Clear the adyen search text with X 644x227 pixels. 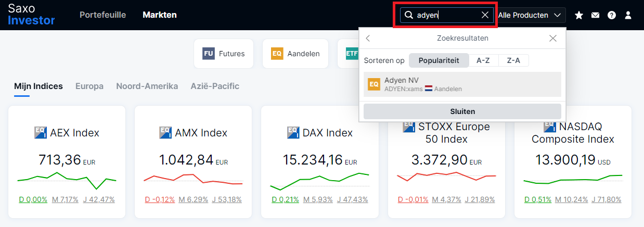485,15
